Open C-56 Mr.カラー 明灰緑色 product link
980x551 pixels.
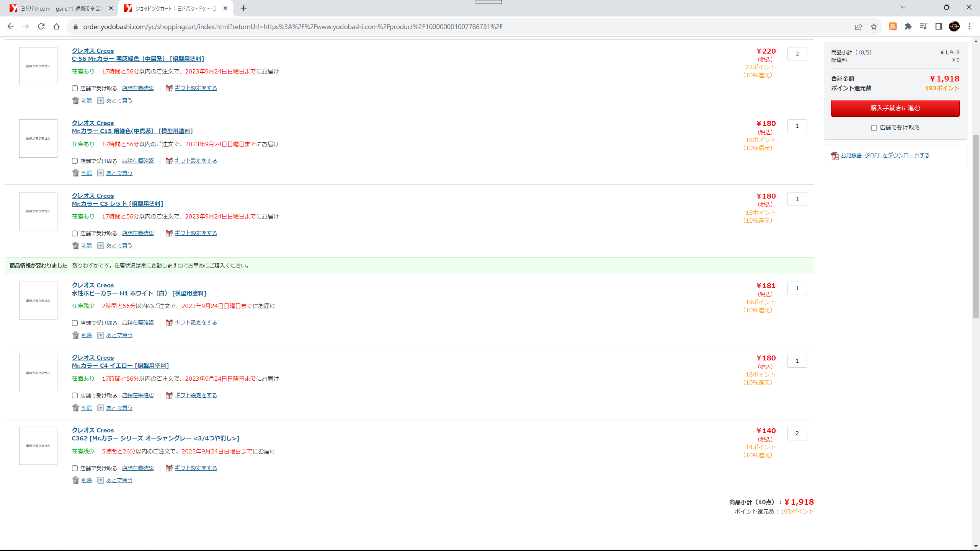tap(138, 59)
